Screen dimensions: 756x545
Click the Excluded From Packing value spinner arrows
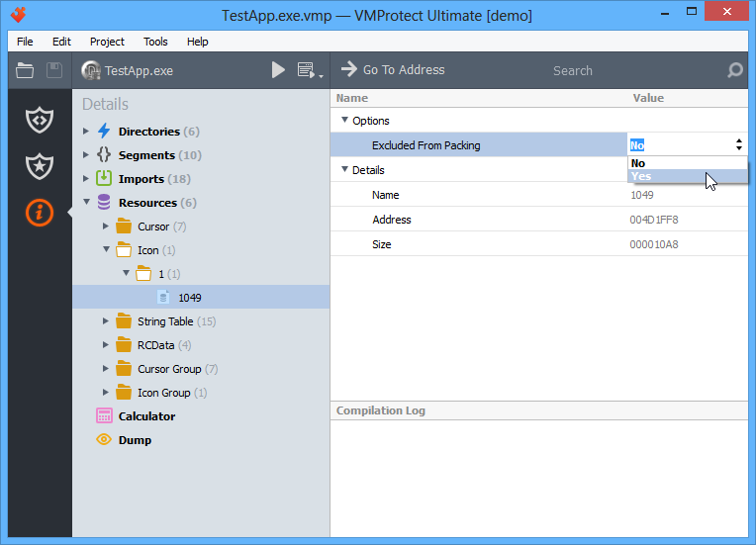tap(738, 144)
